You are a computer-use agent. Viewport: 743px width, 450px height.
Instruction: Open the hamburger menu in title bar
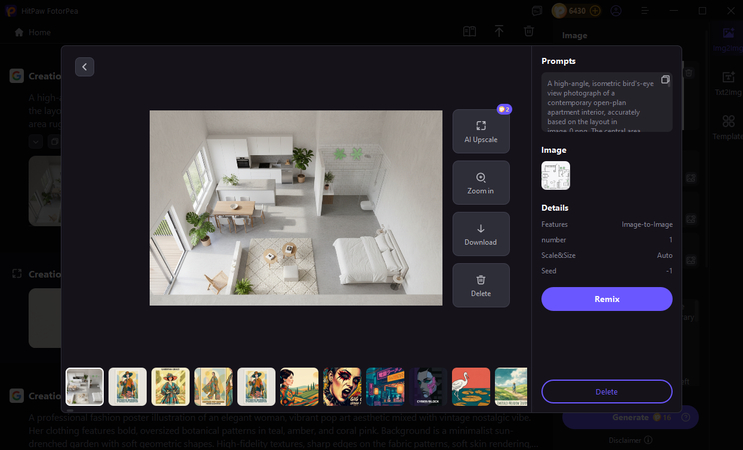click(645, 10)
